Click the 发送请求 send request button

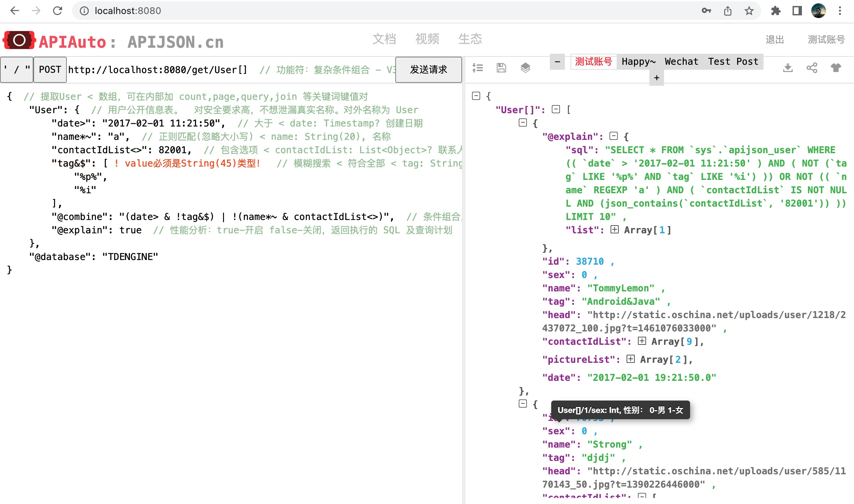428,70
